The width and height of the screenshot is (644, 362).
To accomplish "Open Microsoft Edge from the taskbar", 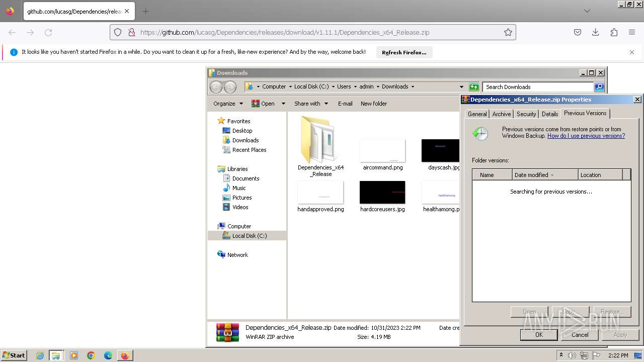I will pyautogui.click(x=108, y=355).
